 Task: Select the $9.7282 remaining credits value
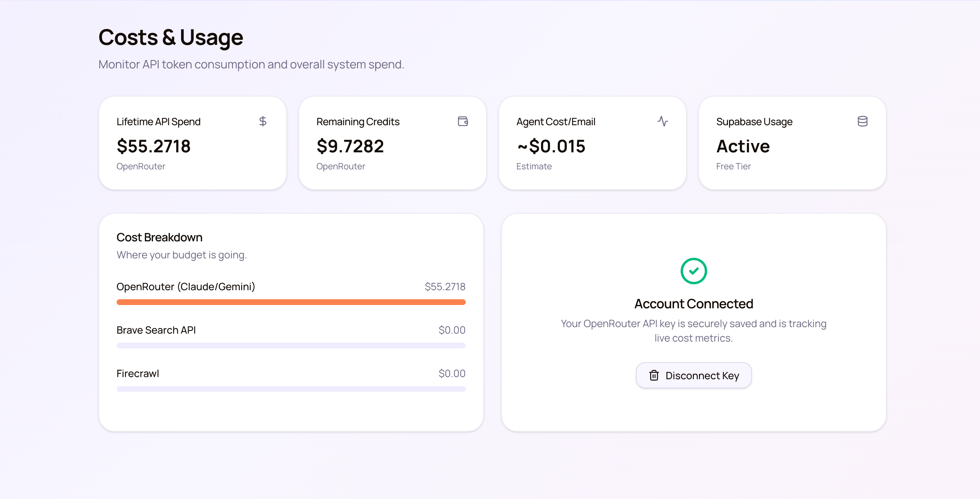(x=350, y=146)
